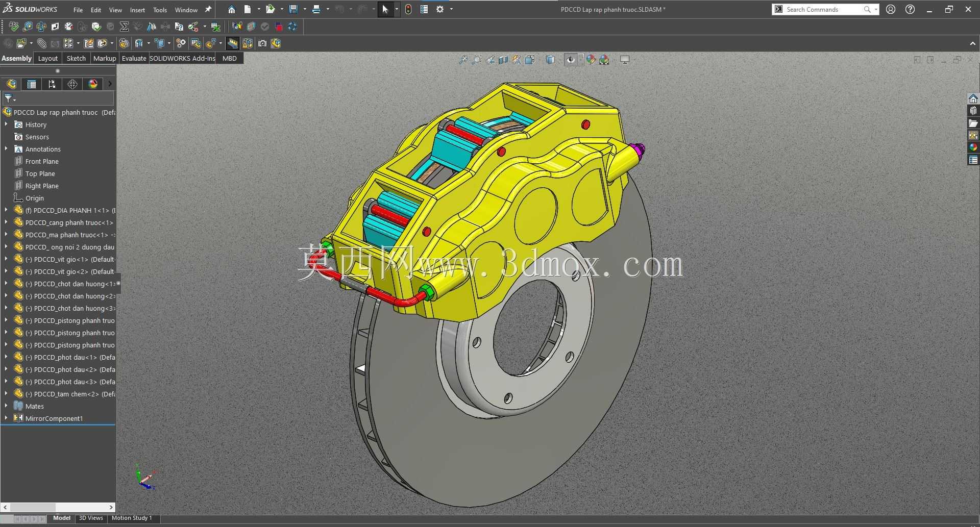Viewport: 980px width, 527px height.
Task: Open Mass Properties scales icon
Action: pyautogui.click(x=41, y=27)
